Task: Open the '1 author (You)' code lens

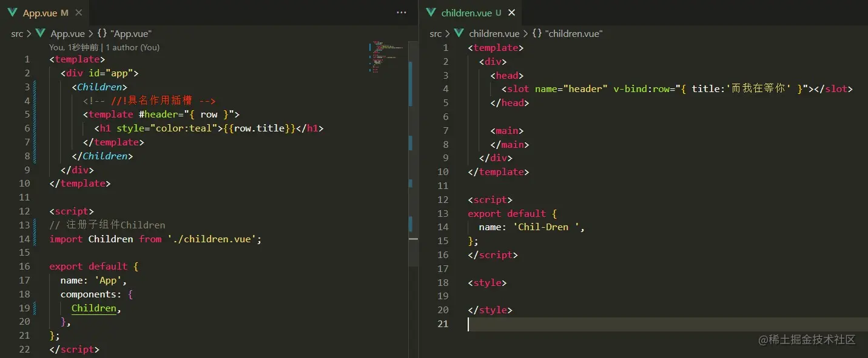Action: coord(133,47)
